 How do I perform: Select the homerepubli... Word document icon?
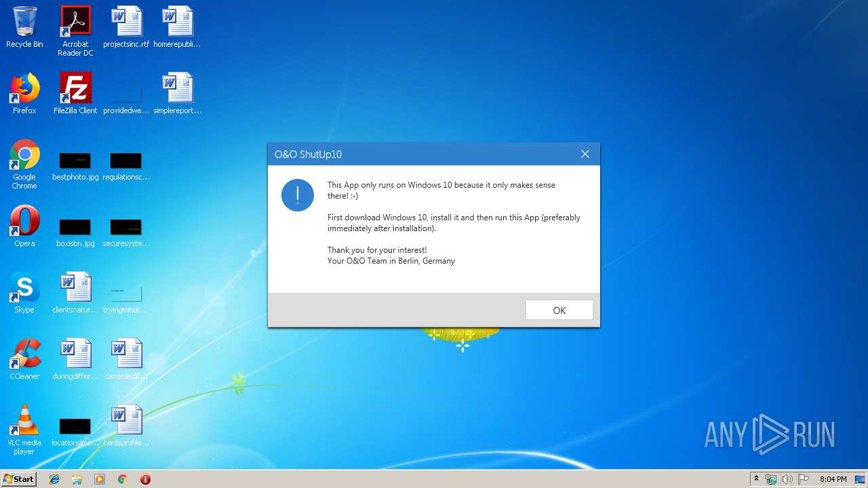pos(177,27)
